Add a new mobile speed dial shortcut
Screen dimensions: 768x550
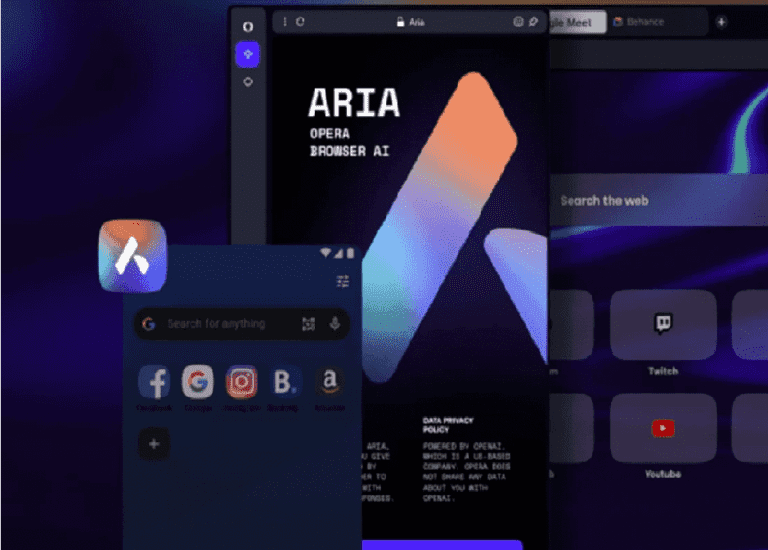(x=154, y=444)
